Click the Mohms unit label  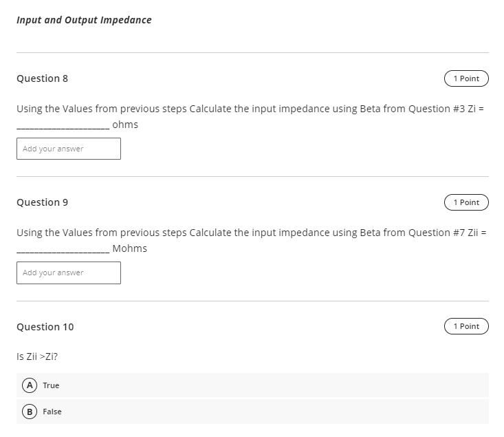pyautogui.click(x=129, y=248)
